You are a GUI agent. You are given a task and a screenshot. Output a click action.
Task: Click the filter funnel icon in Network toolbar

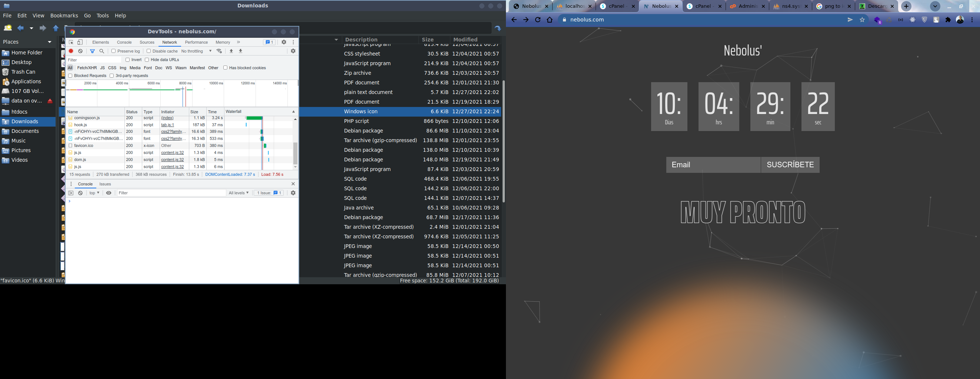tap(92, 51)
